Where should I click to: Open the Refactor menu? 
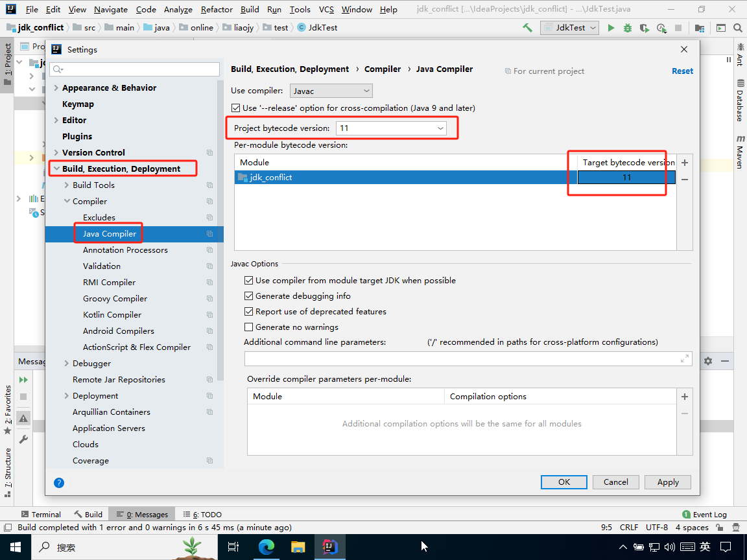217,10
